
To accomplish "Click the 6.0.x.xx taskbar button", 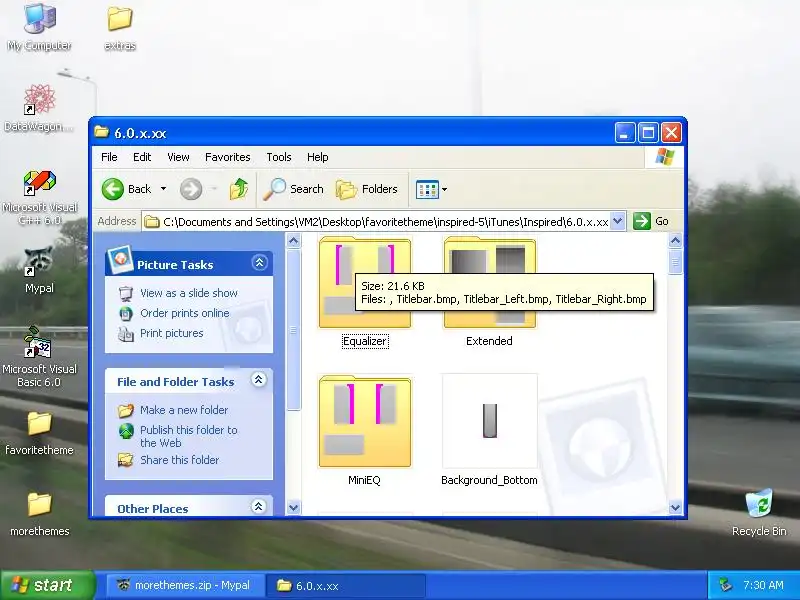I will click(345, 585).
